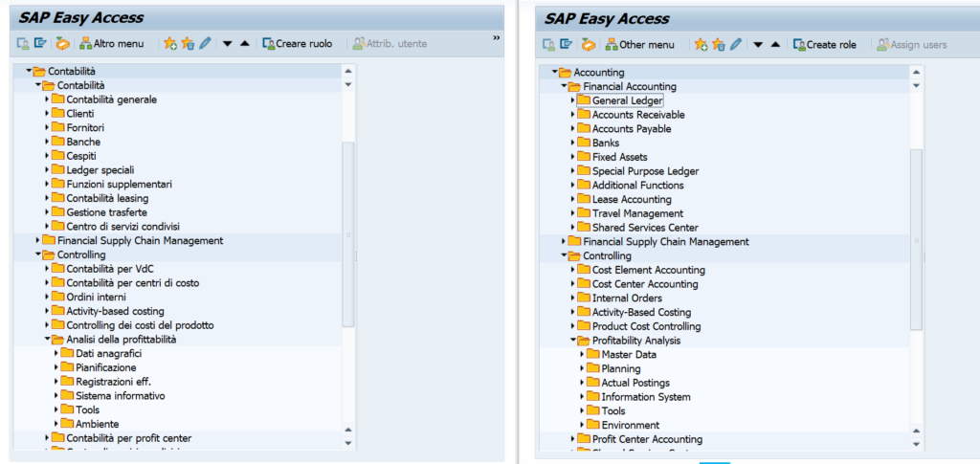Screen dimensions: 980x464
Task: Expand the toolbar overflow chevron in the left window
Action: click(496, 38)
